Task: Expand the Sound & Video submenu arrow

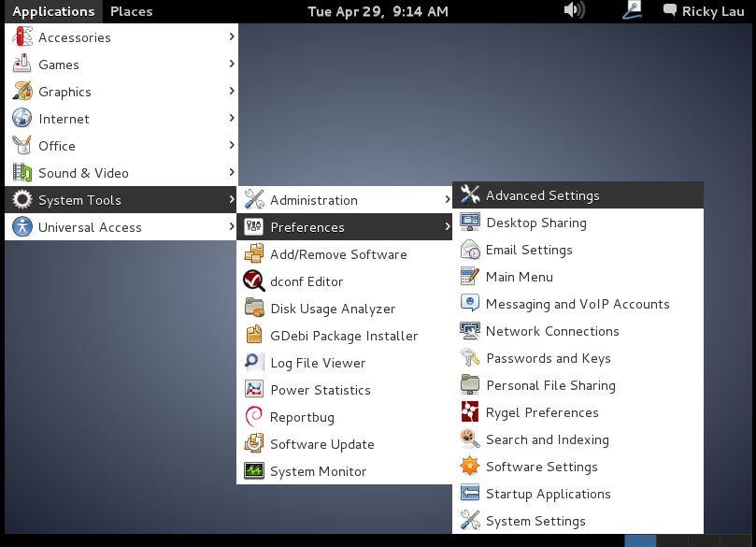Action: 232,172
